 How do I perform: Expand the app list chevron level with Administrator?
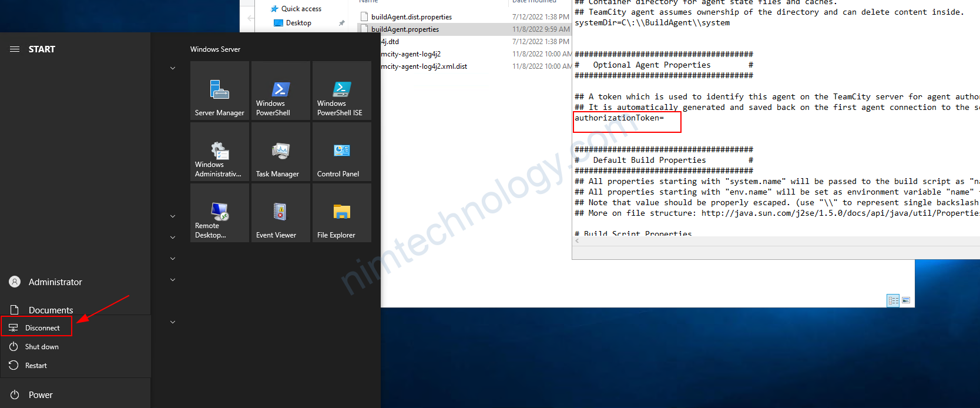[x=173, y=280]
